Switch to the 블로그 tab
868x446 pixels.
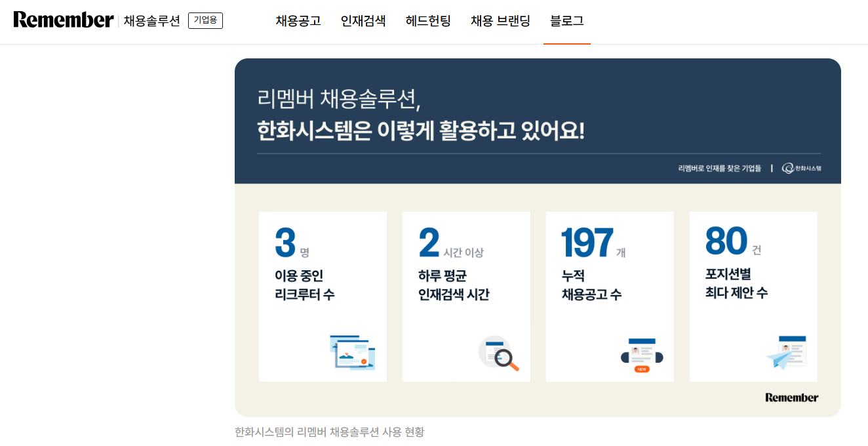point(567,21)
